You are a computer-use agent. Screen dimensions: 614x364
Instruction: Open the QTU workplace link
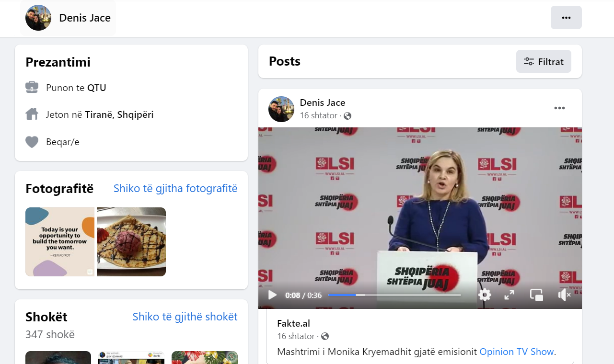(96, 88)
